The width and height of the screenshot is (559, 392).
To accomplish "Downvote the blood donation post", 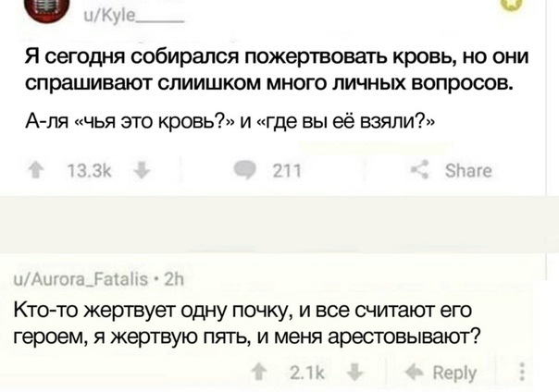I will 142,170.
